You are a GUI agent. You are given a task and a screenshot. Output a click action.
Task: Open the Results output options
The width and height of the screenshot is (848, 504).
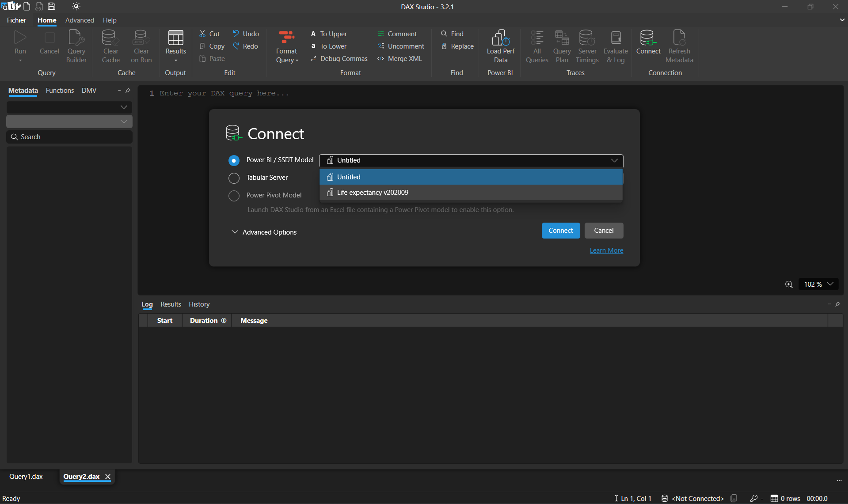[176, 46]
